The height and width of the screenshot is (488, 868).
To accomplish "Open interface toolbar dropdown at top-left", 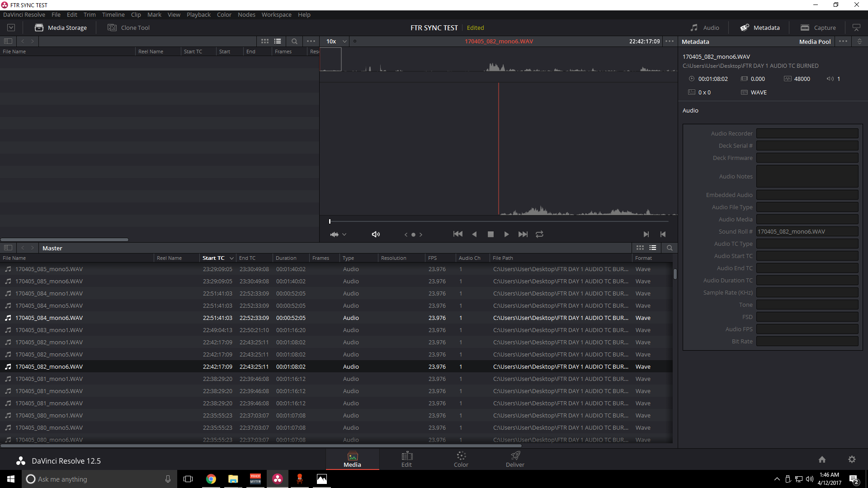I will tap(11, 28).
